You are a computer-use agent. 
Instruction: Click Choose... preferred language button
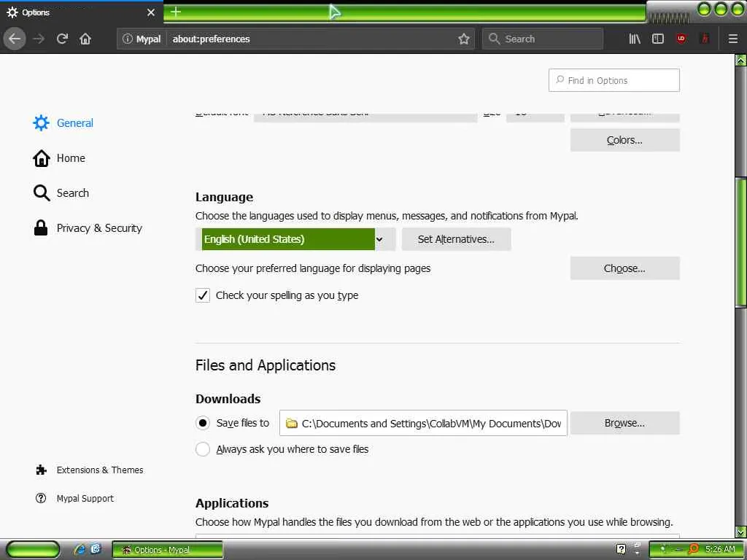coord(624,268)
